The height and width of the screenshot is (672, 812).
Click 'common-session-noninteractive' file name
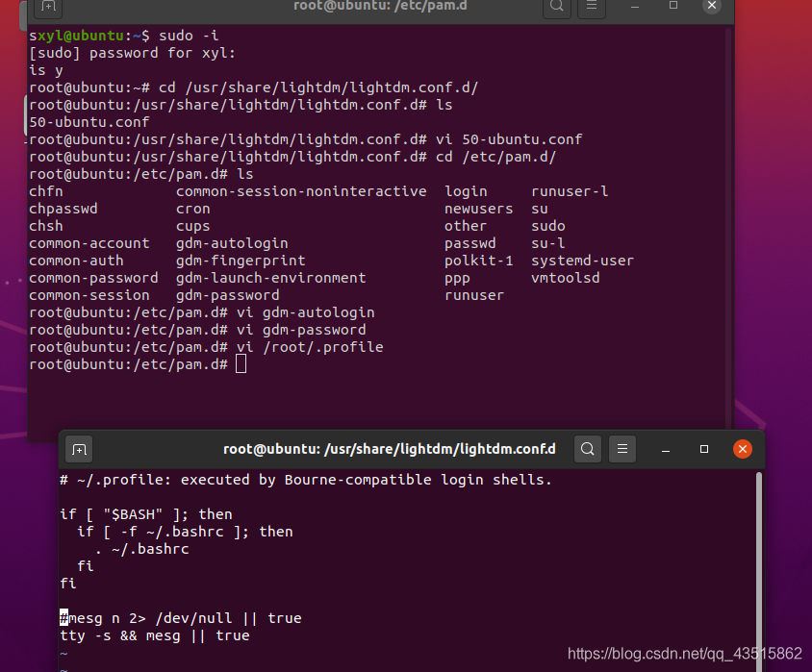pos(301,191)
